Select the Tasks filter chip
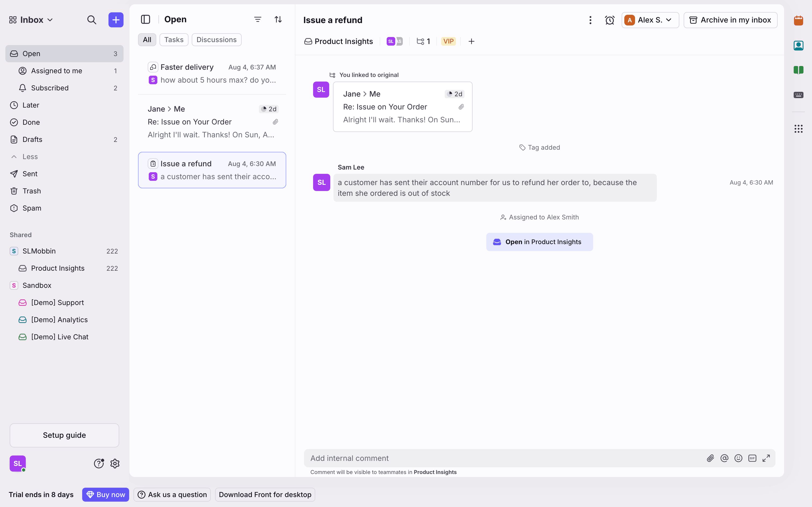This screenshot has width=812, height=507. [x=173, y=40]
